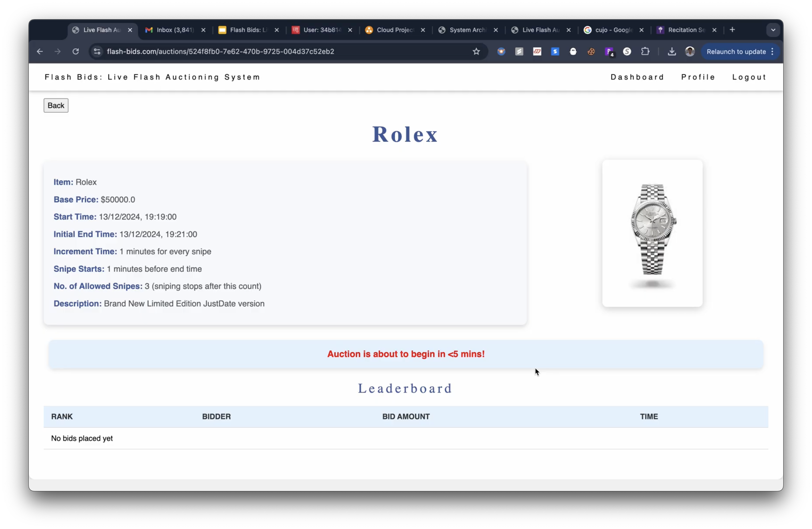
Task: Open site permissions icon in the address bar
Action: coord(97,52)
